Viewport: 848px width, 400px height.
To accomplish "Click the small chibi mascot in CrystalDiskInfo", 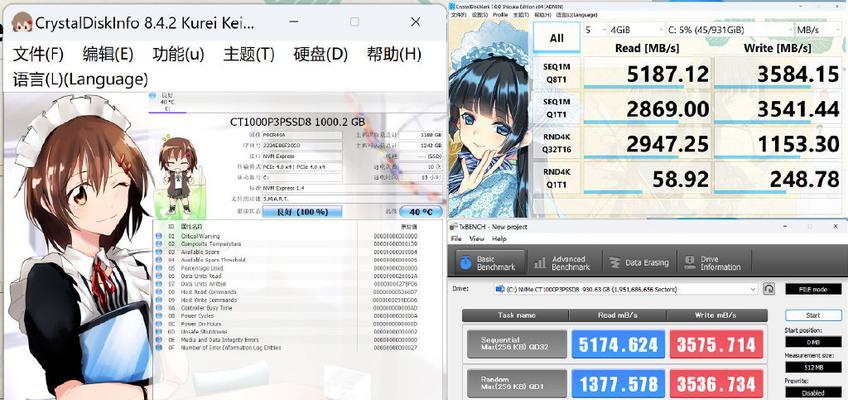I will [177, 176].
